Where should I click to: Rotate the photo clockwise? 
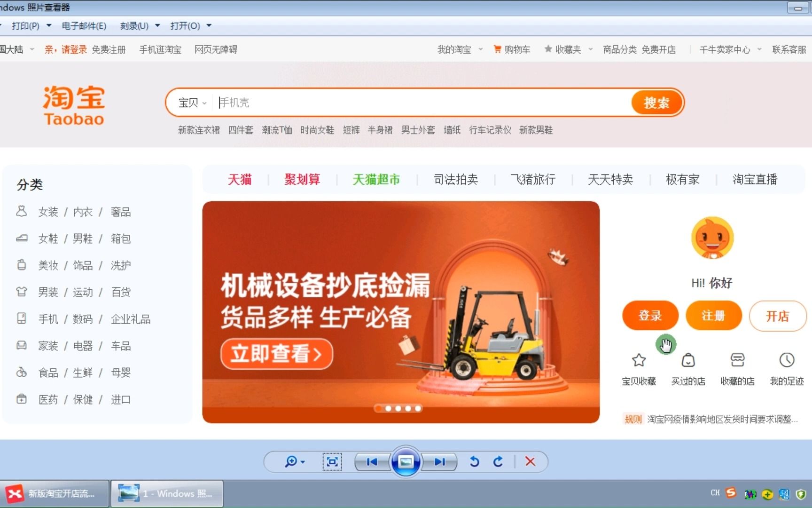(x=498, y=462)
